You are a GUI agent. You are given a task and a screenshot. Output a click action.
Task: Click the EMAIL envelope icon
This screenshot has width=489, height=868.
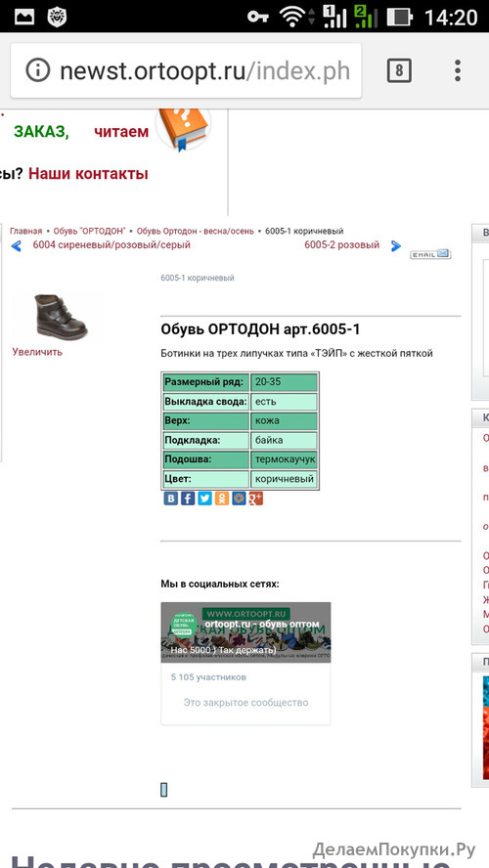430,254
